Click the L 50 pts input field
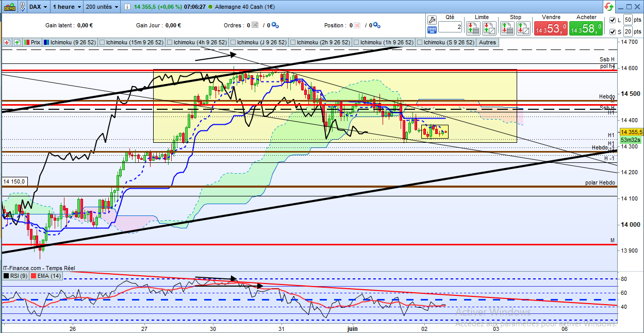Viewport: 644px width, 333px height. click(x=628, y=20)
